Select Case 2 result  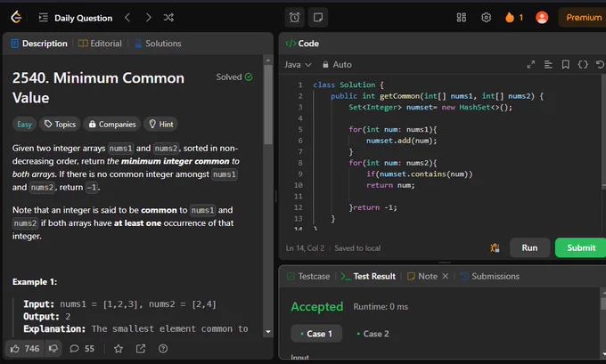click(x=373, y=334)
